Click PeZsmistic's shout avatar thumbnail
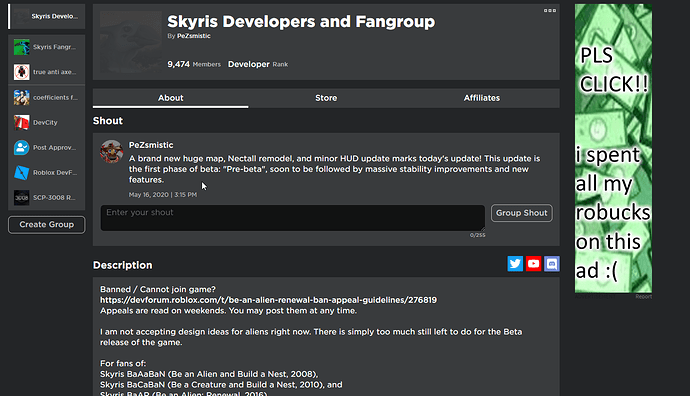Viewport: 690px width, 396px height. click(111, 152)
